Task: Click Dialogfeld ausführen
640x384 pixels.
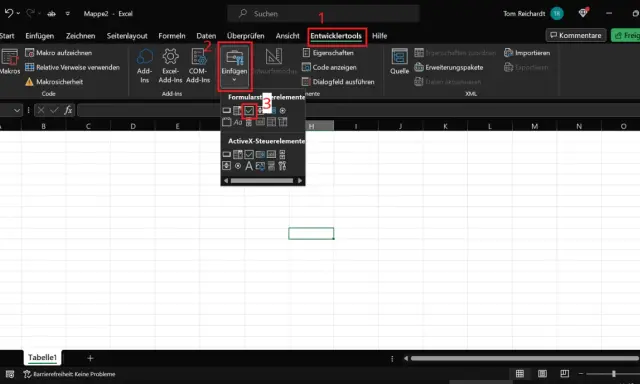Action: click(x=338, y=82)
